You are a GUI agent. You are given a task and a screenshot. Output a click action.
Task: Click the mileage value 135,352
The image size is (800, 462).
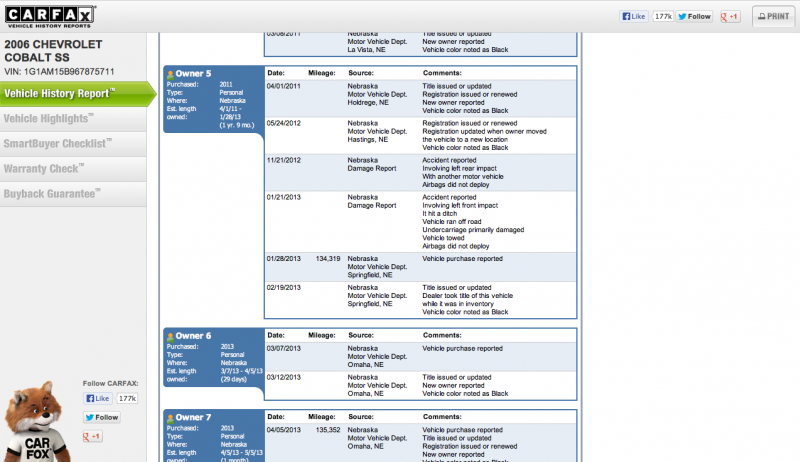click(x=328, y=430)
